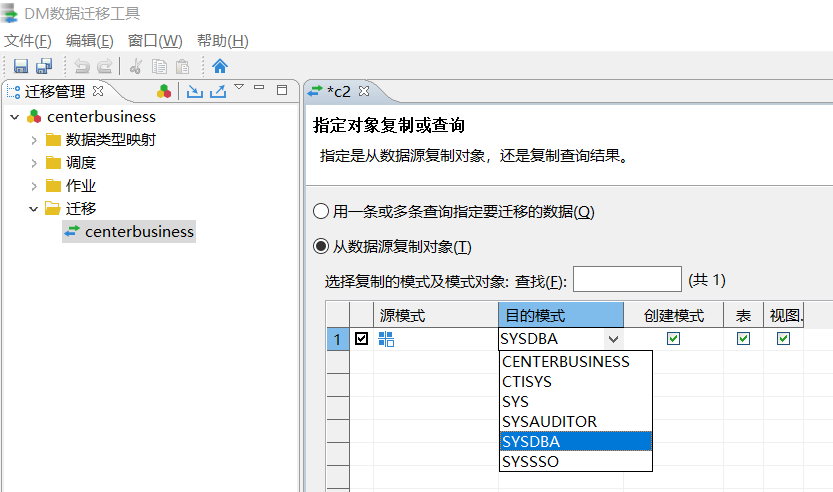Click the Undo arrow icon
The width and height of the screenshot is (833, 492).
[x=82, y=66]
